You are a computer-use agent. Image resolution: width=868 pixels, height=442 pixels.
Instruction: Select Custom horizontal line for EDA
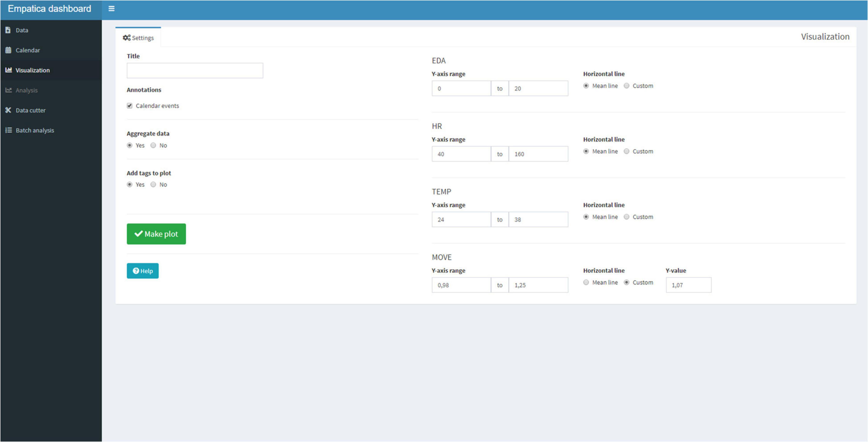coord(627,86)
